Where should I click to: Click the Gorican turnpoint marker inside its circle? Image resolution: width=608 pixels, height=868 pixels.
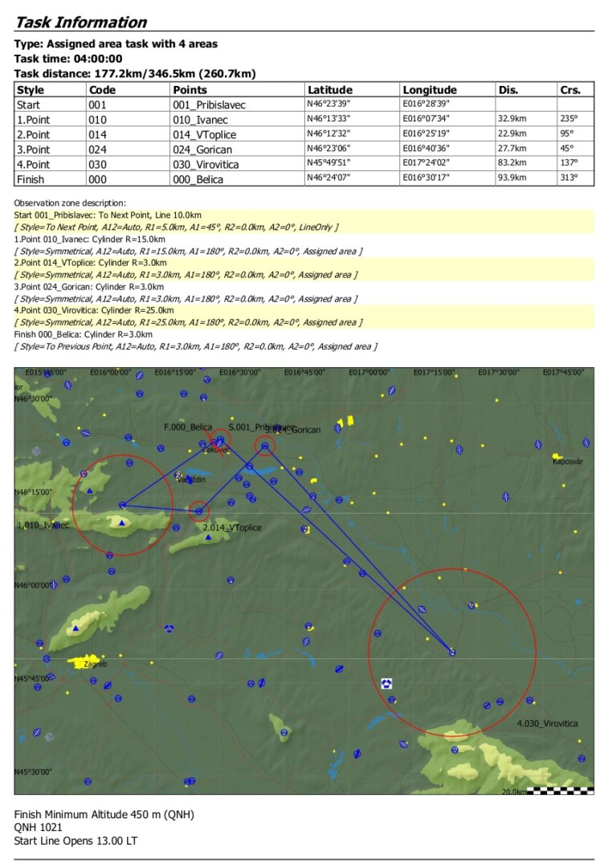(x=265, y=445)
